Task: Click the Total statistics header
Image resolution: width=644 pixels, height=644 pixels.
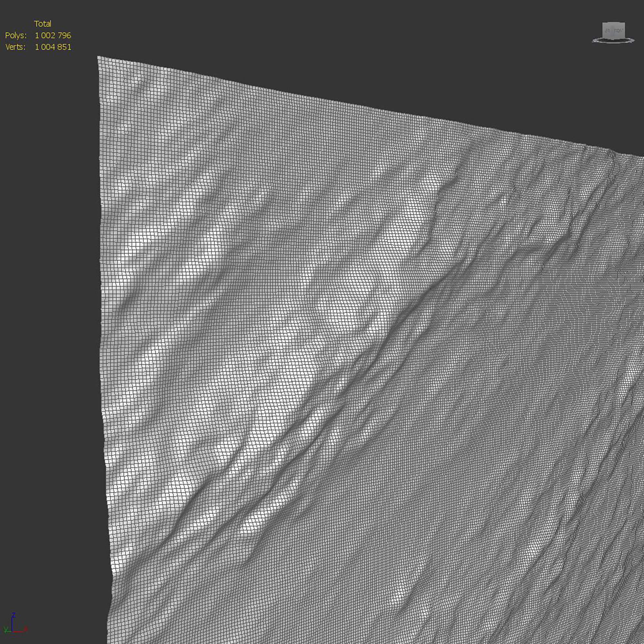Action: 43,24
